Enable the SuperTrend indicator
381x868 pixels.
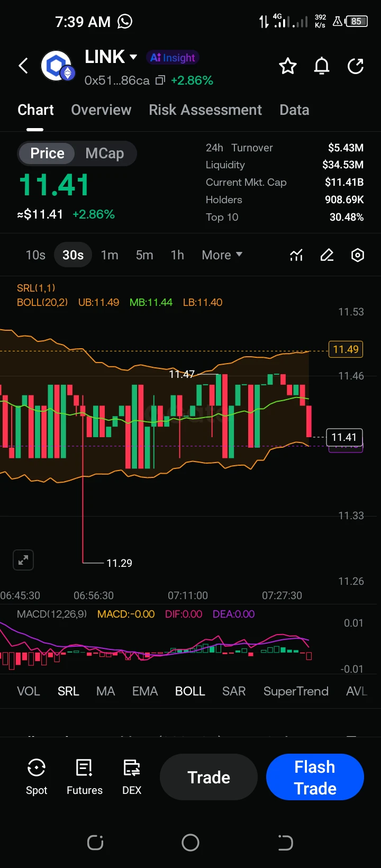coord(296,691)
